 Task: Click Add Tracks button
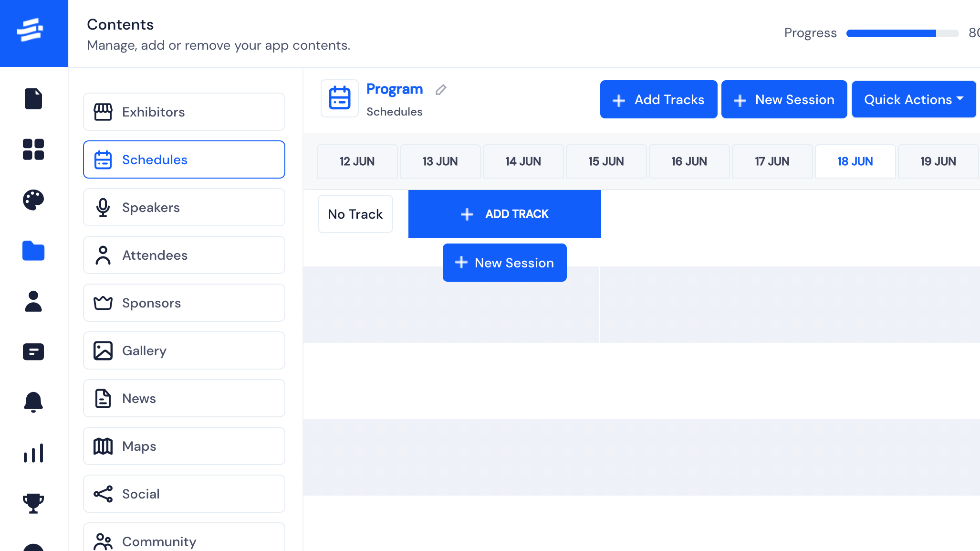(658, 100)
